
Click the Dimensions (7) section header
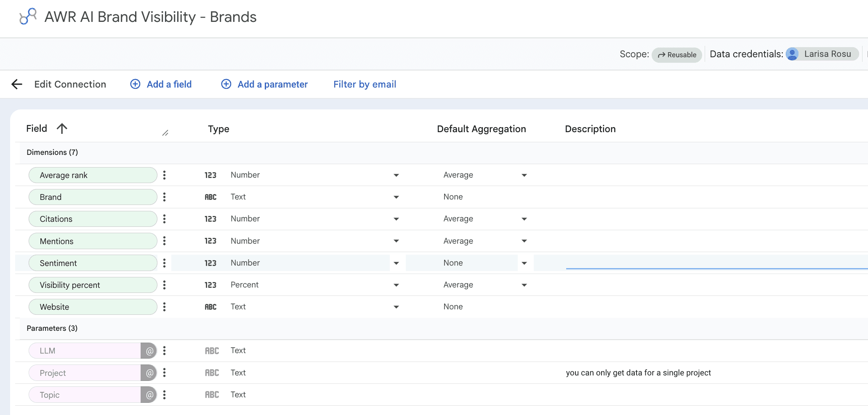pyautogui.click(x=52, y=152)
